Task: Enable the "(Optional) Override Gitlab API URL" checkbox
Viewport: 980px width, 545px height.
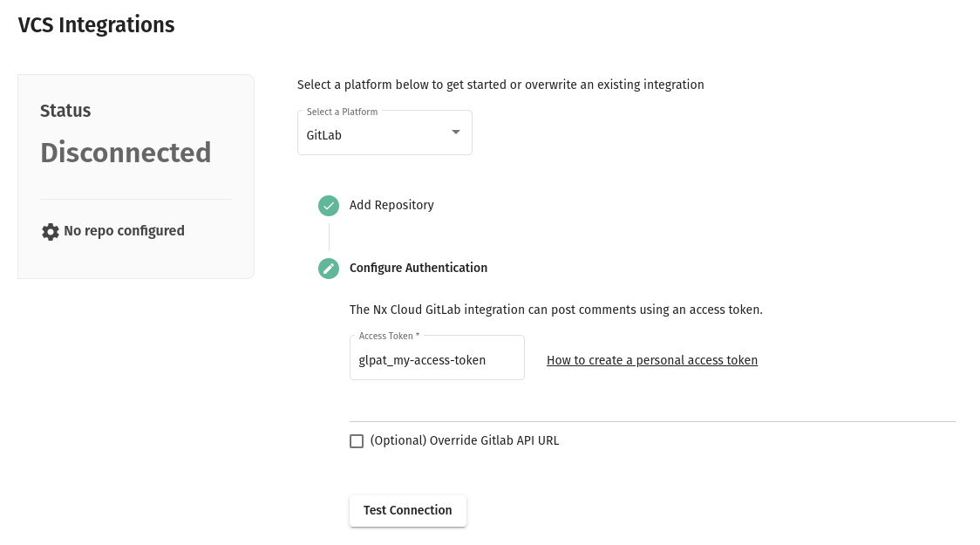Action: [357, 441]
